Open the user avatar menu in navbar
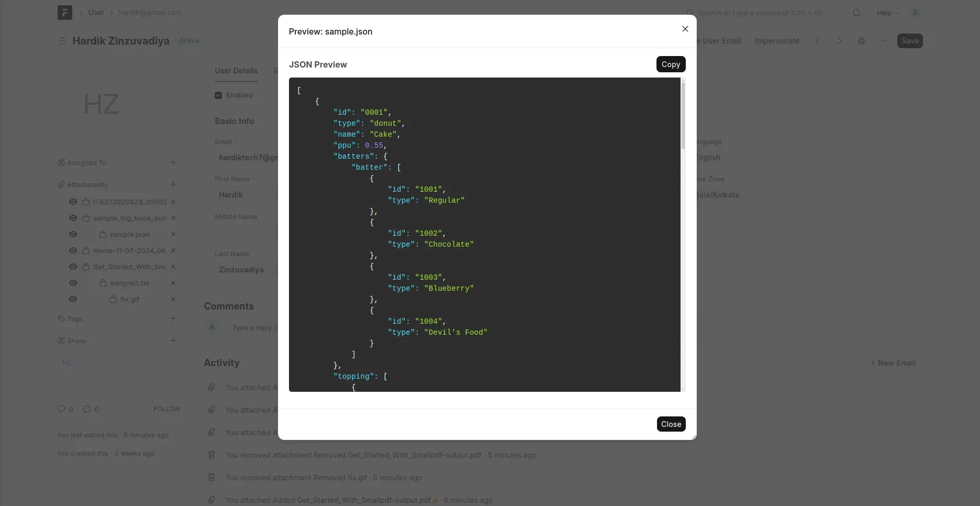Image resolution: width=980 pixels, height=506 pixels. coord(915,13)
